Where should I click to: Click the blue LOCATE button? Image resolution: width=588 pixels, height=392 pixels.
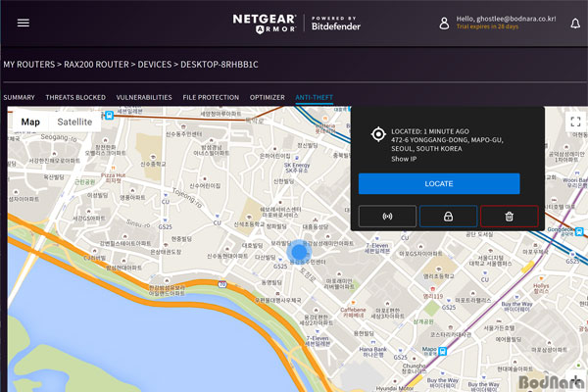[x=439, y=184]
